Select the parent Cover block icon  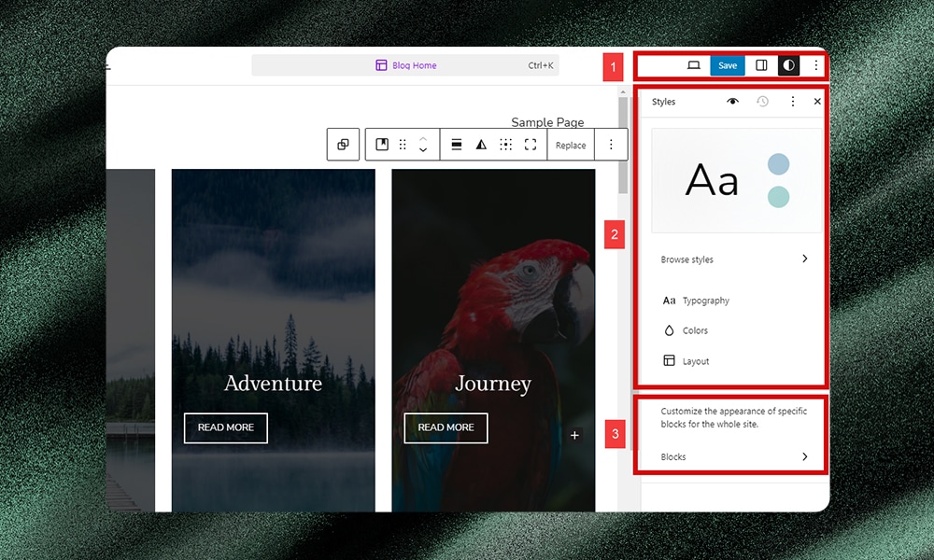tap(344, 145)
